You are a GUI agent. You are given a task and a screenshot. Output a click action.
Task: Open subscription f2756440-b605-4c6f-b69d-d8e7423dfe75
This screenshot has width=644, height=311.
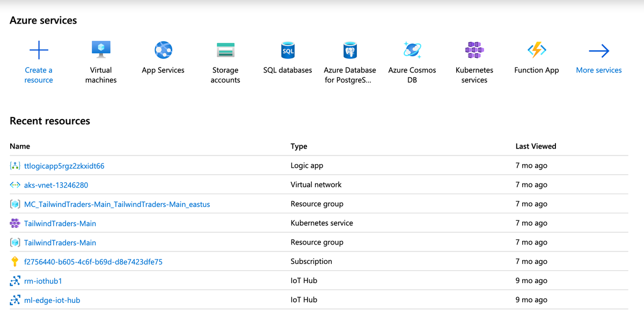93,262
